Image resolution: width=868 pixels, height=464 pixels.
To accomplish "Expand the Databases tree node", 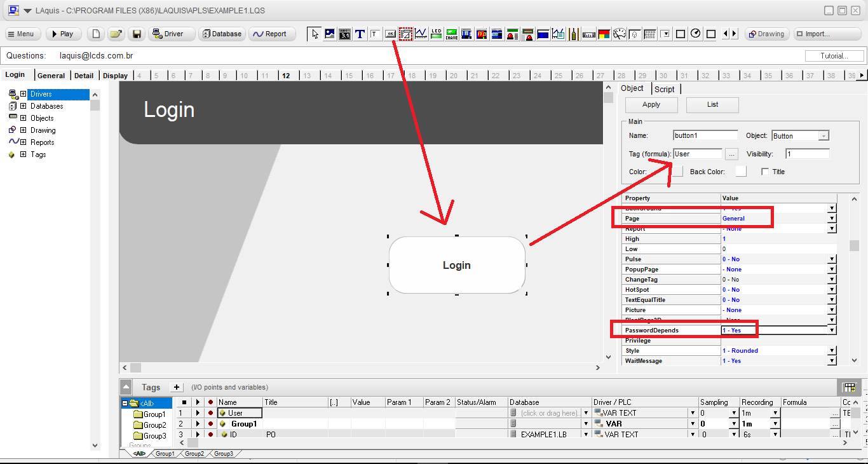I will click(23, 106).
